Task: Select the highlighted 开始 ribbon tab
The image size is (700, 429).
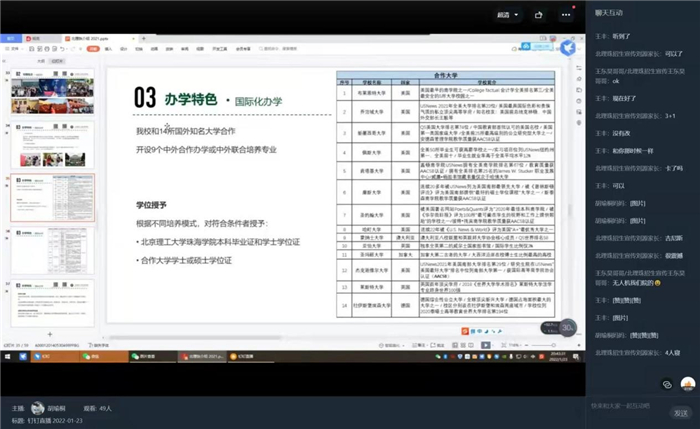Action: click(93, 49)
